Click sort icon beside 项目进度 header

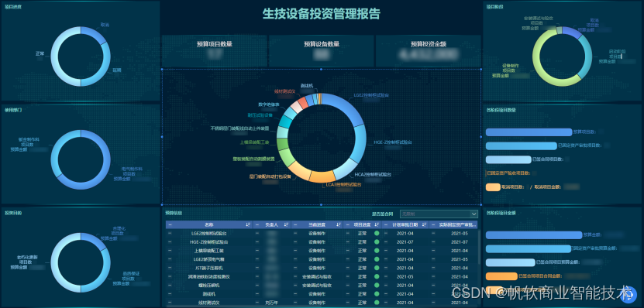pos(377,224)
